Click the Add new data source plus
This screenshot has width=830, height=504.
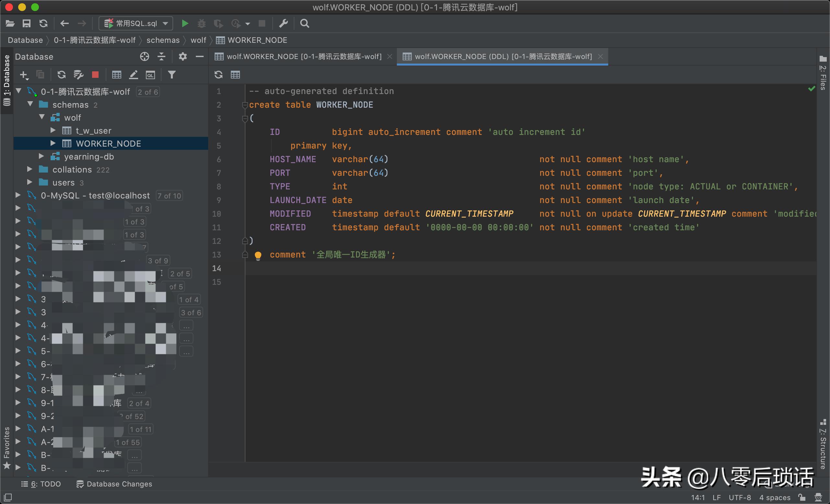(x=24, y=75)
